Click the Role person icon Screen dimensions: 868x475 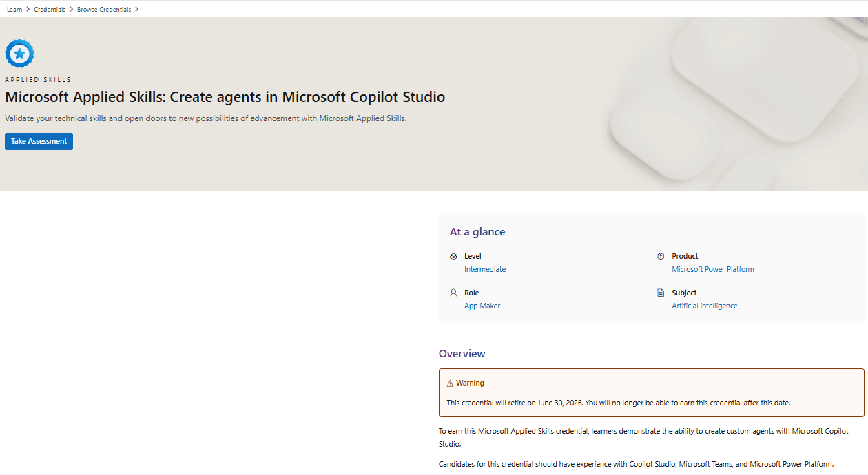[x=453, y=293]
